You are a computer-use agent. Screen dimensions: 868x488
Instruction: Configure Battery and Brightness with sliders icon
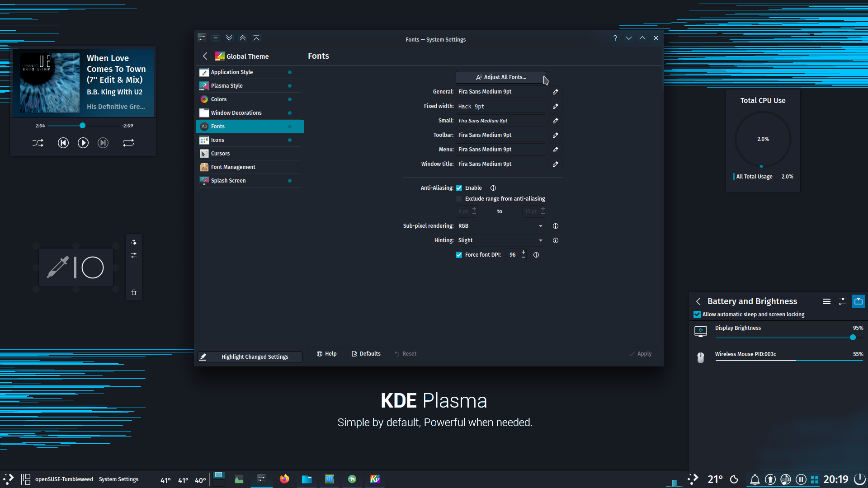coord(843,301)
